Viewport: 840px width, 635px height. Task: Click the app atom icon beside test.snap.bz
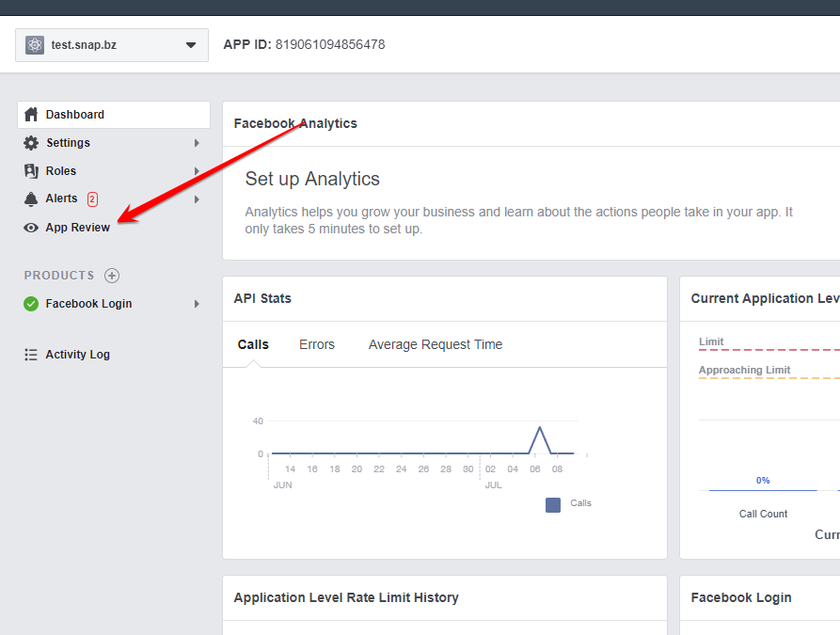[35, 45]
